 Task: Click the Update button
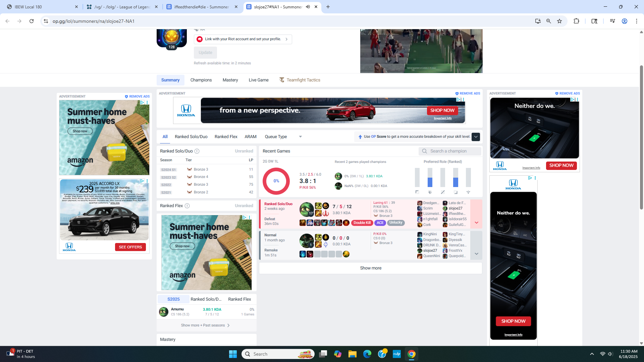coord(205,53)
